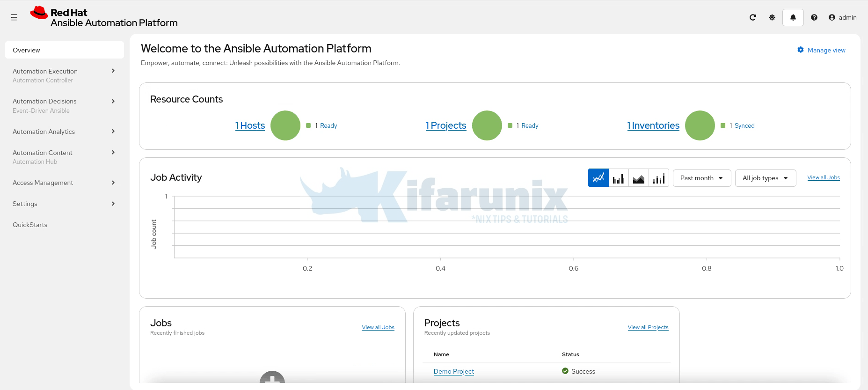This screenshot has width=868, height=390.
Task: Click the green Hosts donut chart
Action: pos(285,125)
